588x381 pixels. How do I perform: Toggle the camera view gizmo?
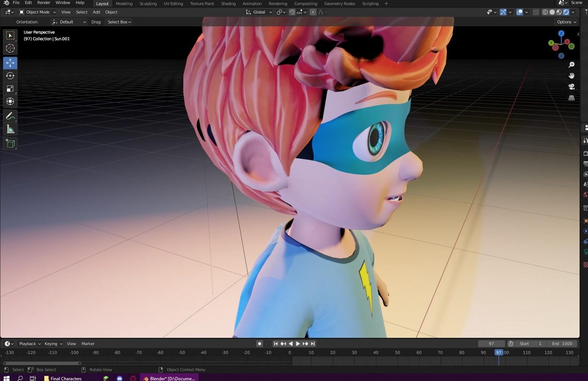click(x=571, y=87)
